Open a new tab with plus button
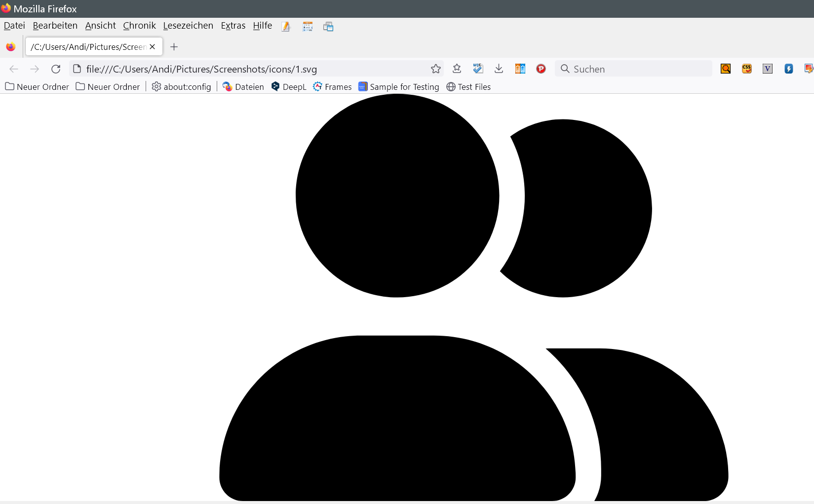814x504 pixels. coord(174,47)
